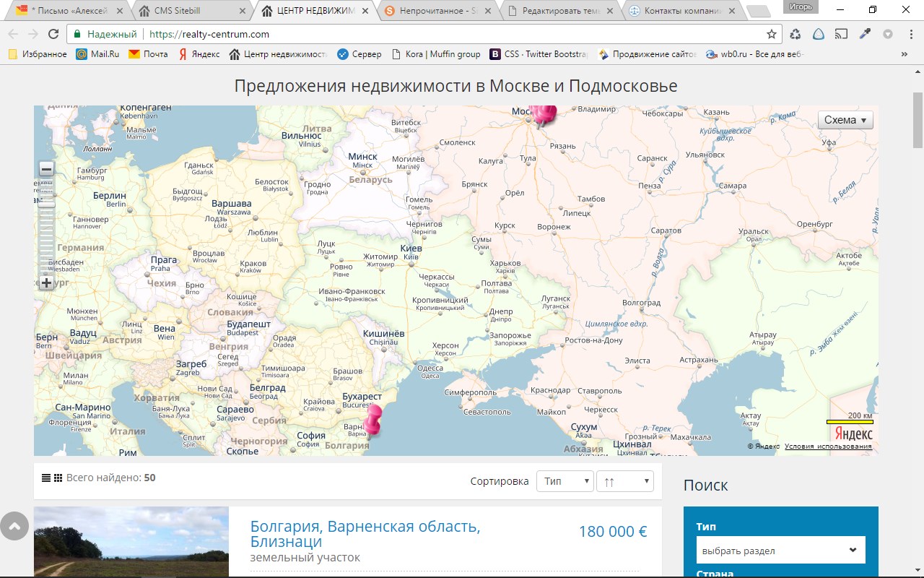Open Условия использования map link

click(x=828, y=447)
